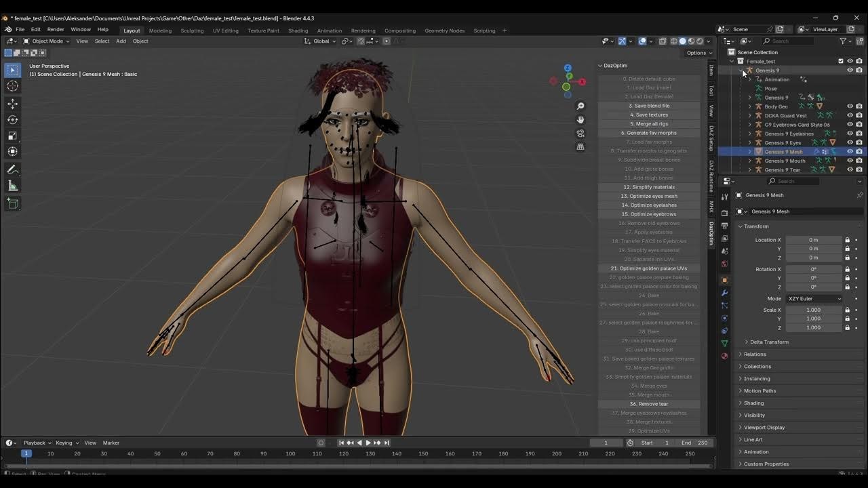Open the XZY Euler rotation mode dropdown

(814, 299)
